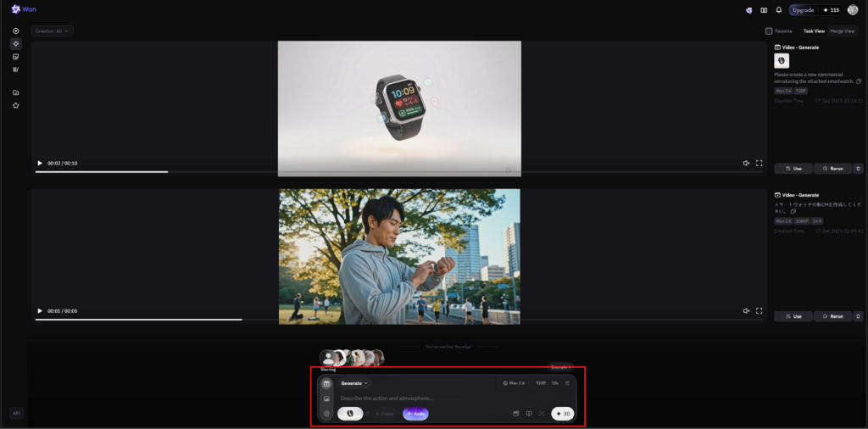
Task: Seek the smartwatch video progress bar
Action: click(398, 172)
